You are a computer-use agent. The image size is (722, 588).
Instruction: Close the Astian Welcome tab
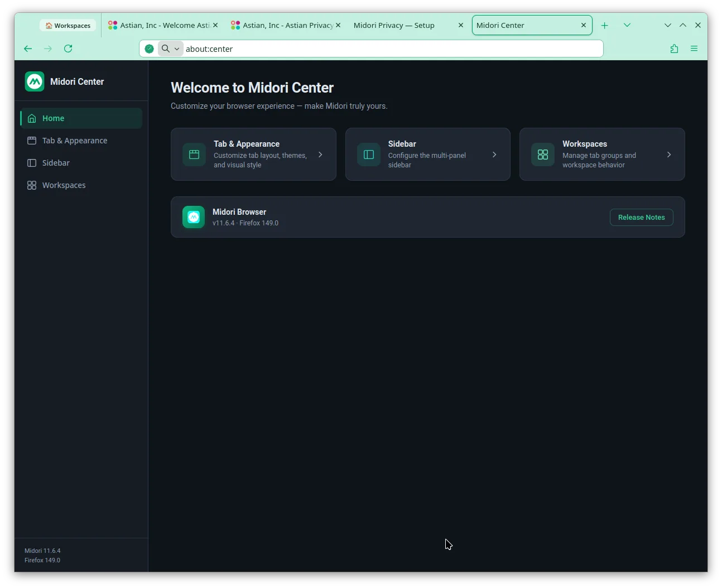(215, 25)
